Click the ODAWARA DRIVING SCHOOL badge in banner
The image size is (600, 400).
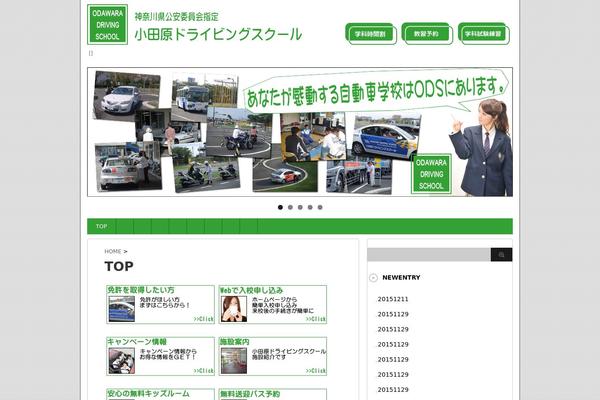[431, 174]
